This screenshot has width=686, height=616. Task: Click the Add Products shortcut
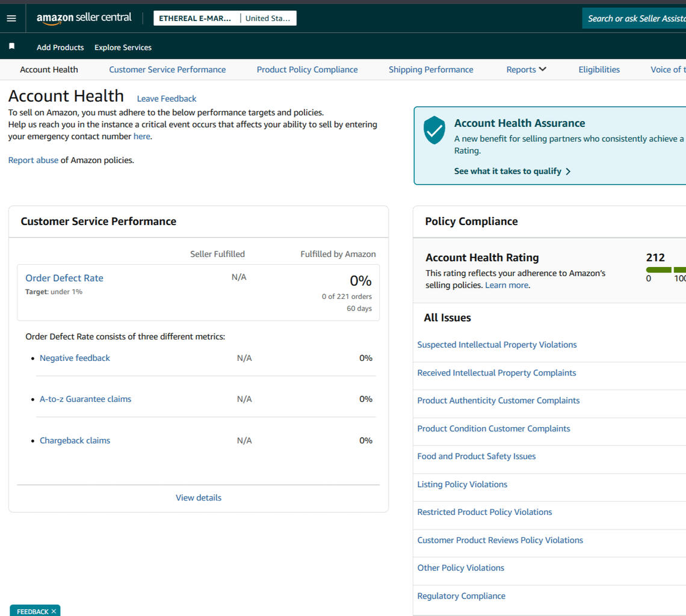(x=60, y=48)
